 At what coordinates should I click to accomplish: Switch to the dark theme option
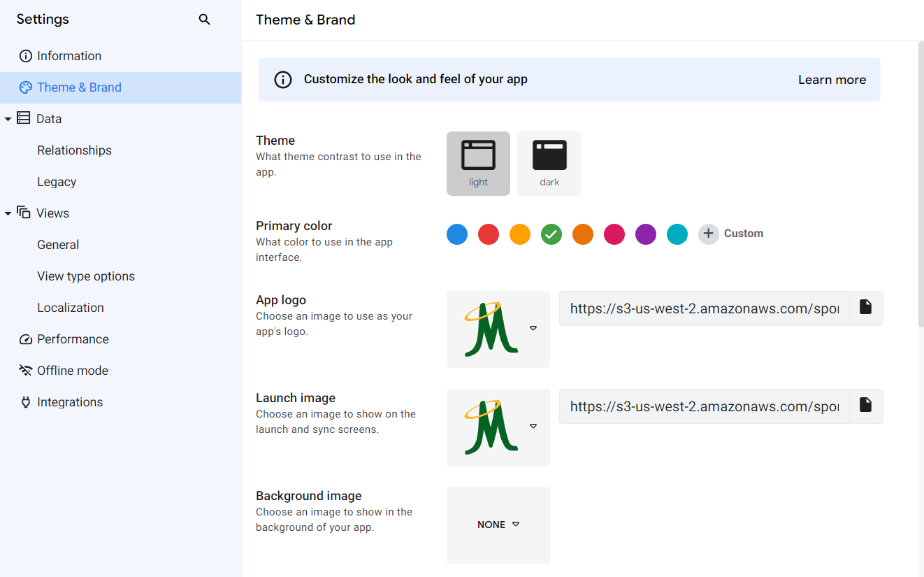[549, 164]
